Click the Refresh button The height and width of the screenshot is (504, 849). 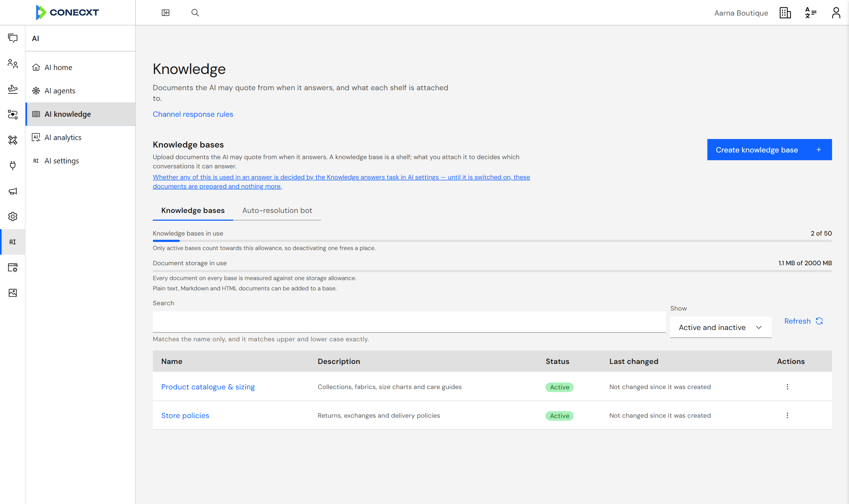(804, 321)
